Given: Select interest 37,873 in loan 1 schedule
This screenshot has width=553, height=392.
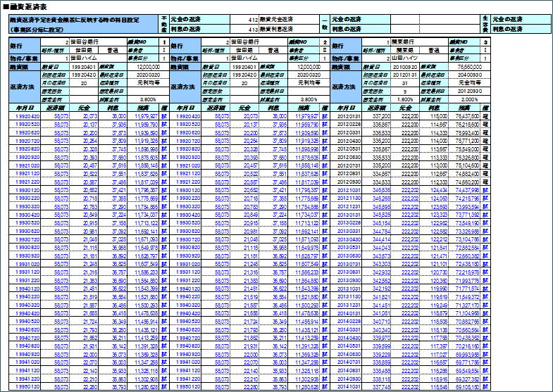Looking at the screenshot, I should tap(113, 133).
